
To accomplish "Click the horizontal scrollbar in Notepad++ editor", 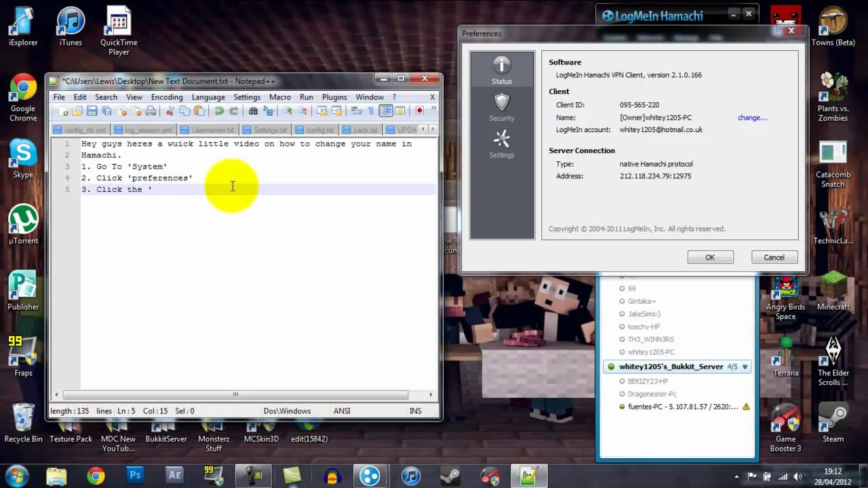I will point(235,394).
